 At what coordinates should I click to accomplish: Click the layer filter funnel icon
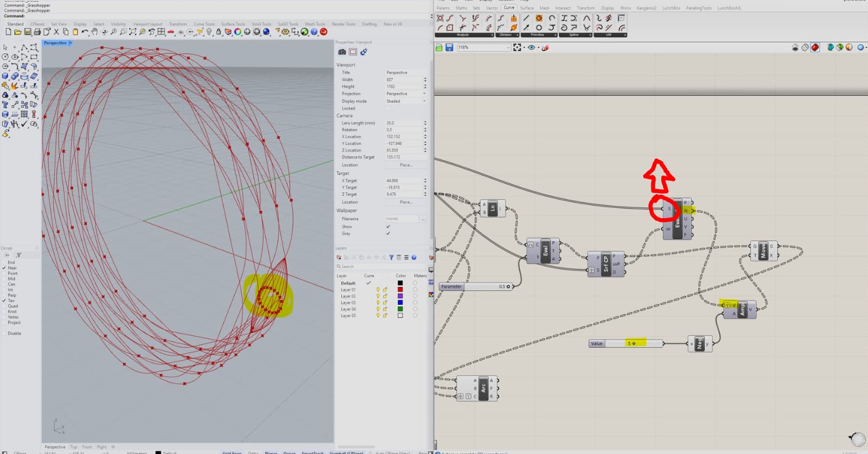point(391,257)
